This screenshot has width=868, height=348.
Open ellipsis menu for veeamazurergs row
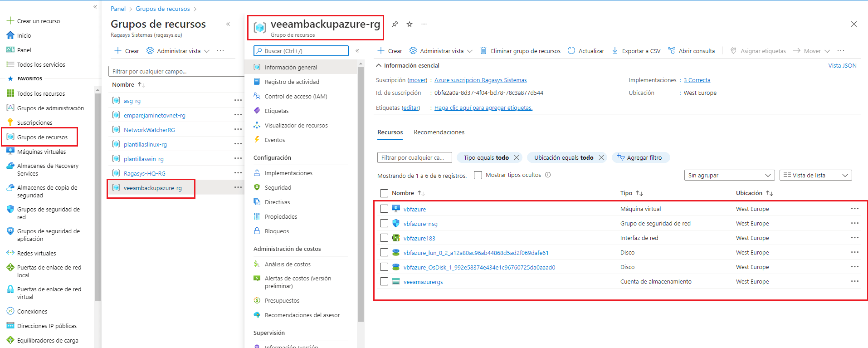tap(855, 281)
